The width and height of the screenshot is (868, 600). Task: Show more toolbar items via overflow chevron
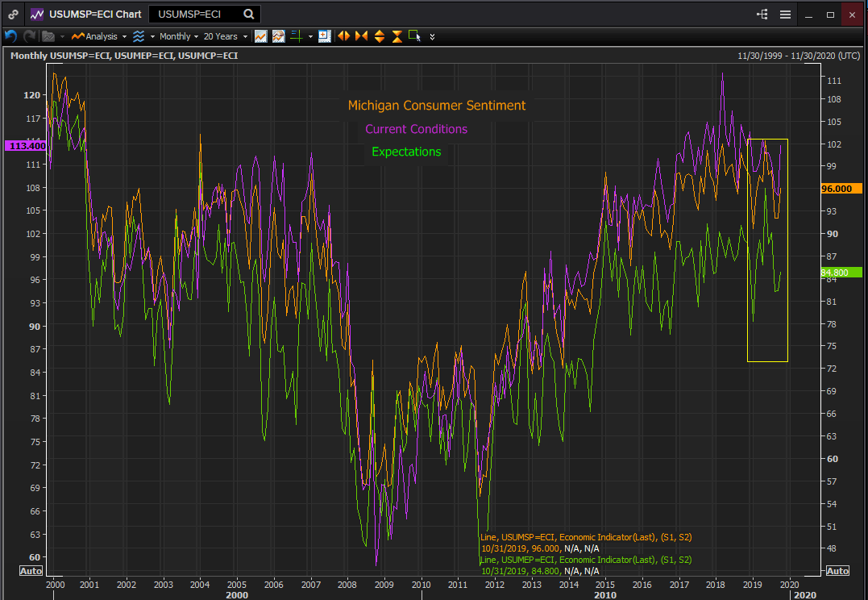click(433, 37)
